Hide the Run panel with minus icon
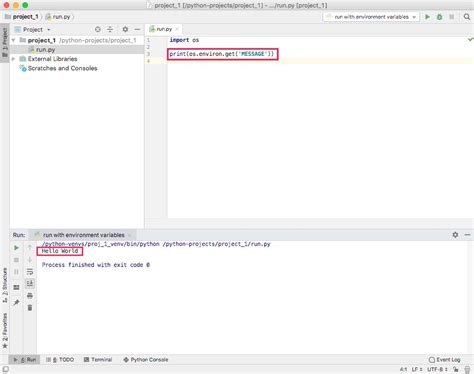This screenshot has width=474, height=374. pos(467,235)
